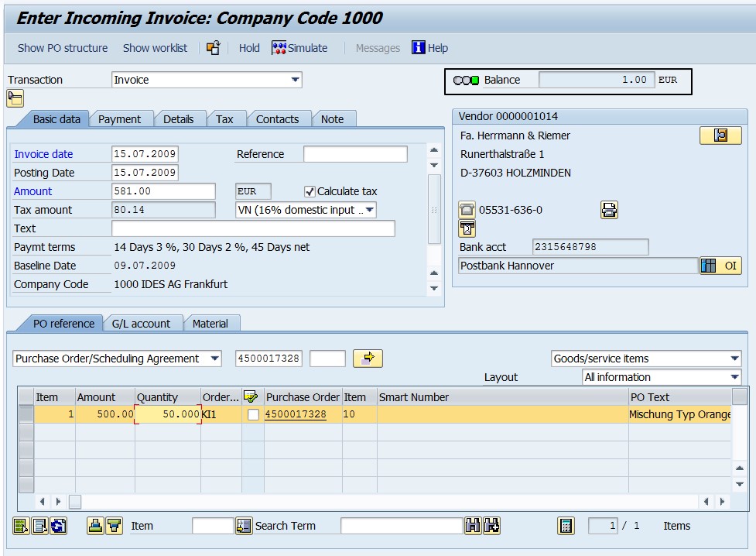Image resolution: width=756 pixels, height=556 pixels.
Task: Click header area scroll up arrow
Action: pos(434,150)
